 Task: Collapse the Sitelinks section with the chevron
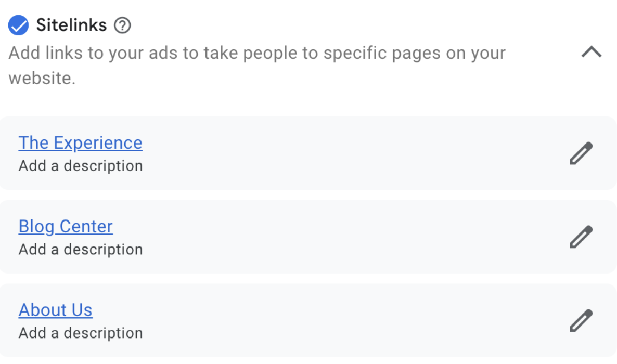click(x=591, y=52)
